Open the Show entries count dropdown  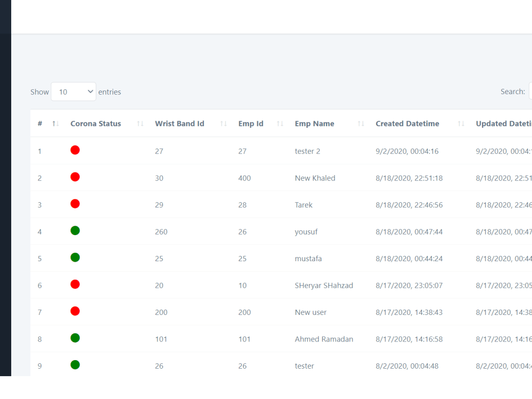(x=73, y=92)
